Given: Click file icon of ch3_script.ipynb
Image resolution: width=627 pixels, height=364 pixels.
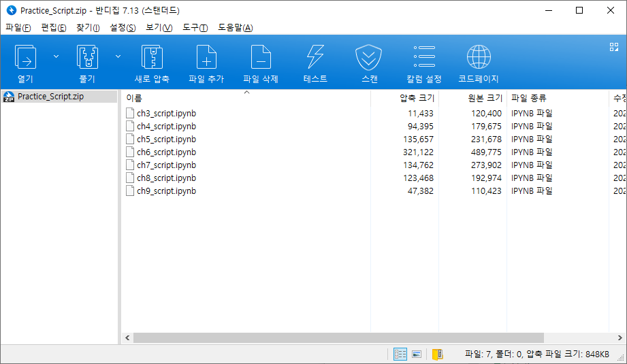Looking at the screenshot, I should click(130, 113).
